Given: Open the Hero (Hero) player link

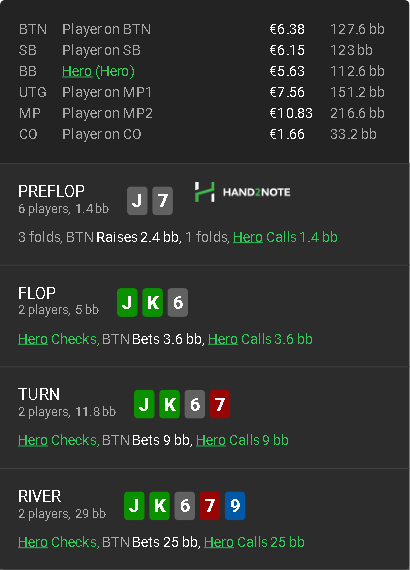Looking at the screenshot, I should click(x=98, y=71).
